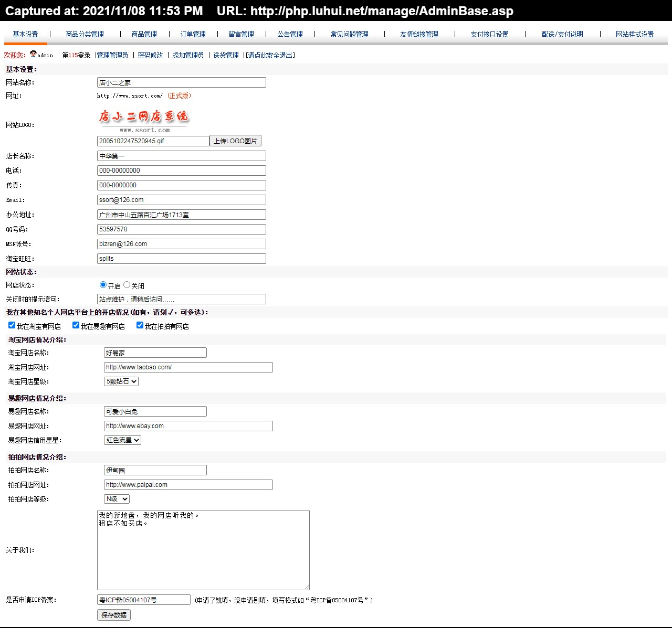Viewport: 672px width, 628px height.
Task: Click the 网站状态 section heading
Action: coord(21,272)
